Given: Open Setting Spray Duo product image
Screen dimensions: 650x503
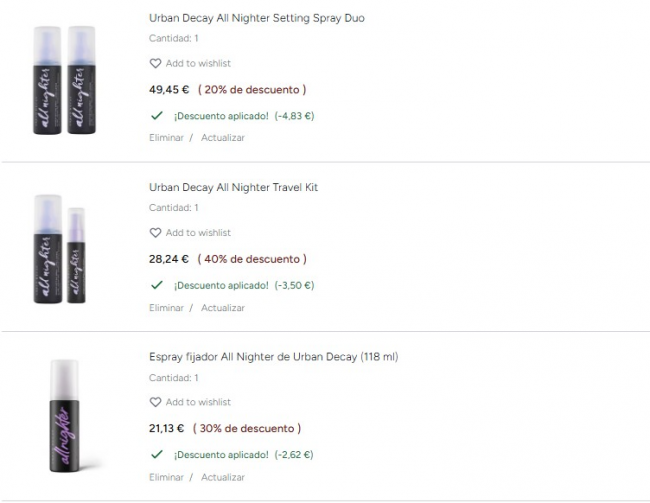Looking at the screenshot, I should 64,80.
